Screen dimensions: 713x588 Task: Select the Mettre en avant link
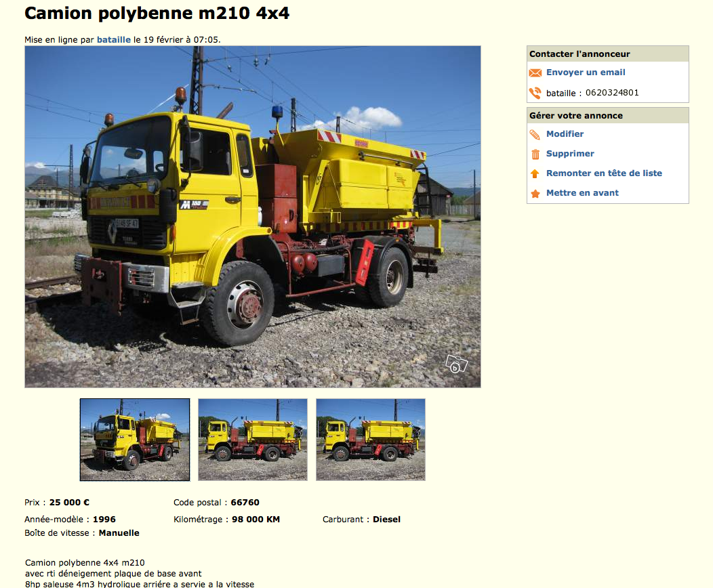coord(582,192)
